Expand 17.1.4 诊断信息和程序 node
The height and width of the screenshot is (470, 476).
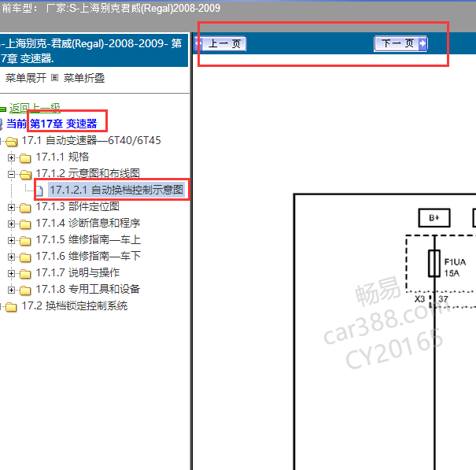(11, 224)
